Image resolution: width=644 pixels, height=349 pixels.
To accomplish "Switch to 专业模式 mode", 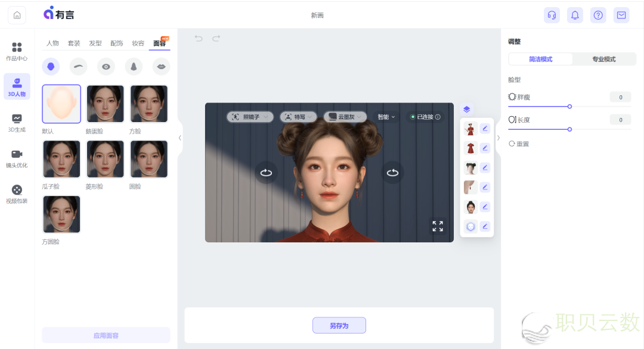I will [x=604, y=59].
